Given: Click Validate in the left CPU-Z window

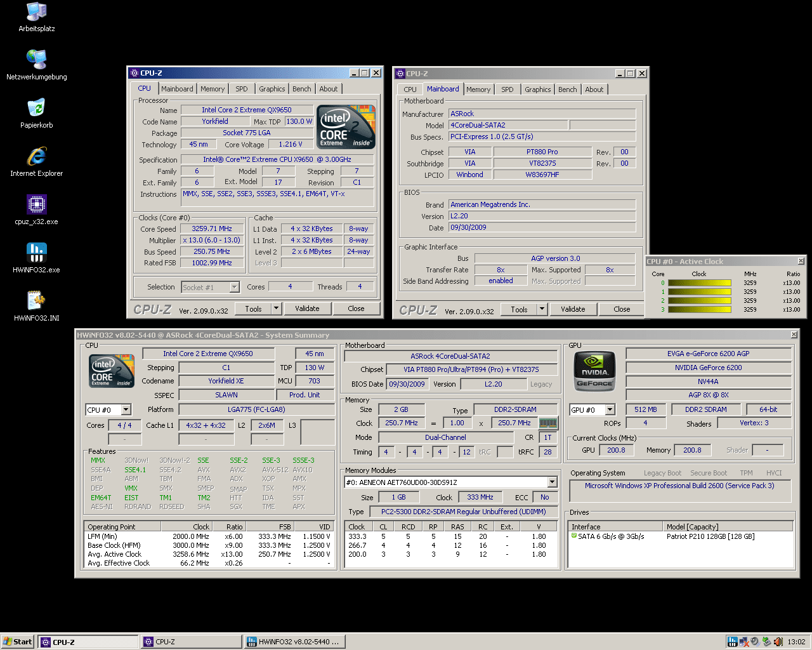Looking at the screenshot, I should click(307, 308).
